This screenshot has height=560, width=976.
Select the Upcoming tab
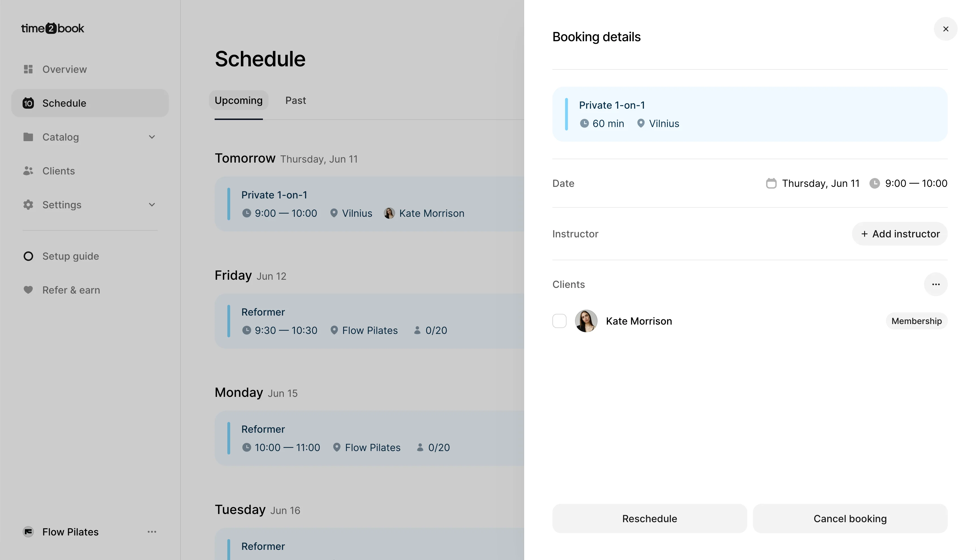(x=239, y=100)
